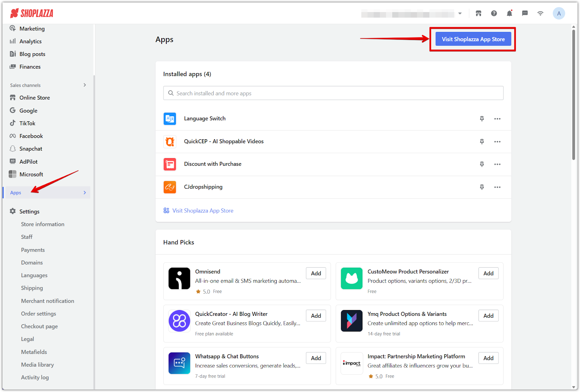Expand the Sales channels chevron
This screenshot has height=392, width=580.
(x=85, y=85)
